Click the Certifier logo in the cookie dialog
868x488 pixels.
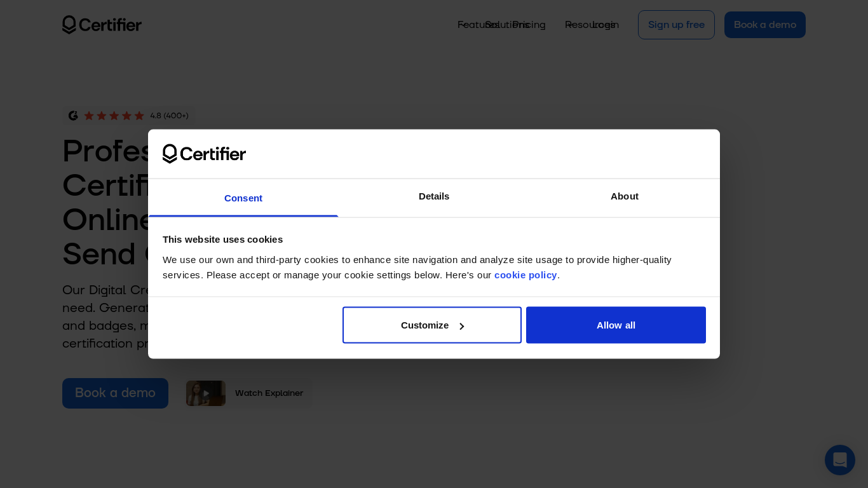click(204, 154)
